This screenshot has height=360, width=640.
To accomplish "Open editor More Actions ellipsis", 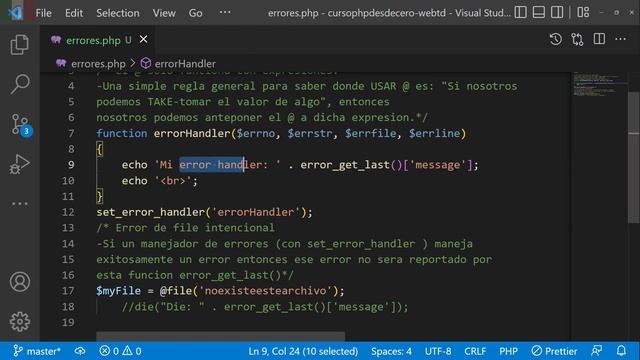I will tap(620, 40).
